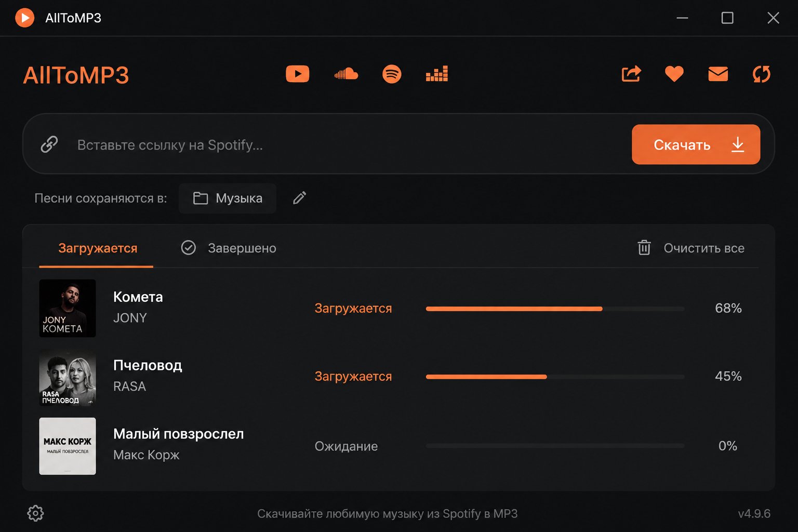Viewport: 798px width, 532px height.
Task: Close the AllToMP3 window
Action: [773, 18]
